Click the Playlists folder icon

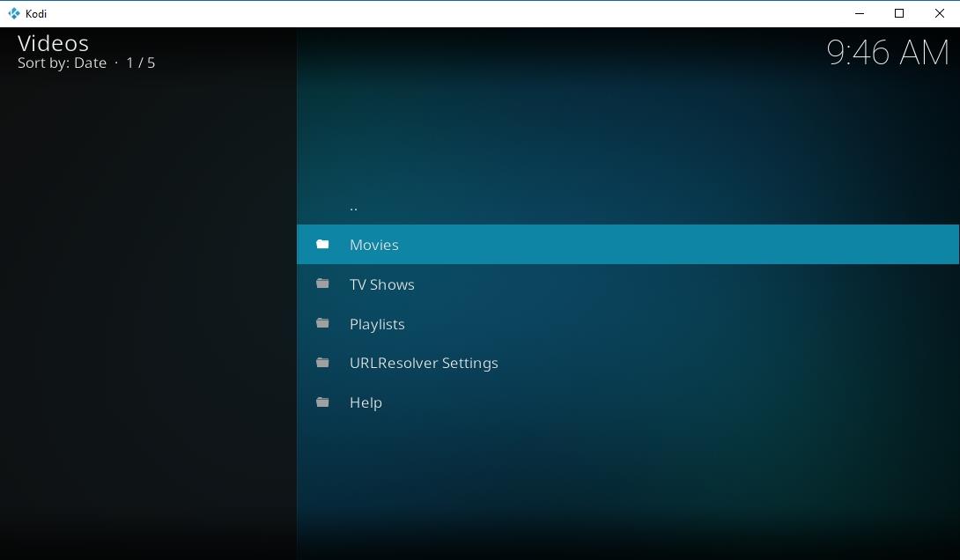point(322,323)
